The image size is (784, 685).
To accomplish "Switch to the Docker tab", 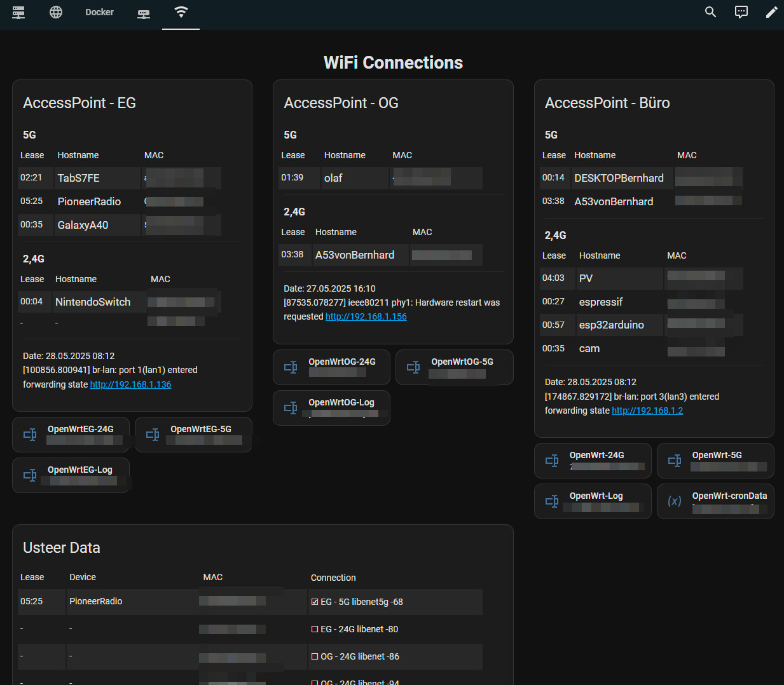I will pos(99,12).
